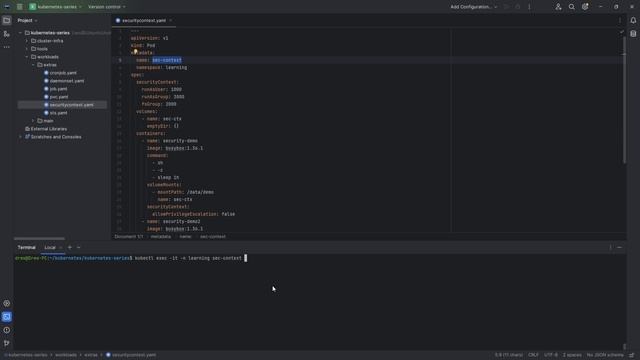Click CRLF line separator status
Screen dimensions: 640x360
point(533,355)
